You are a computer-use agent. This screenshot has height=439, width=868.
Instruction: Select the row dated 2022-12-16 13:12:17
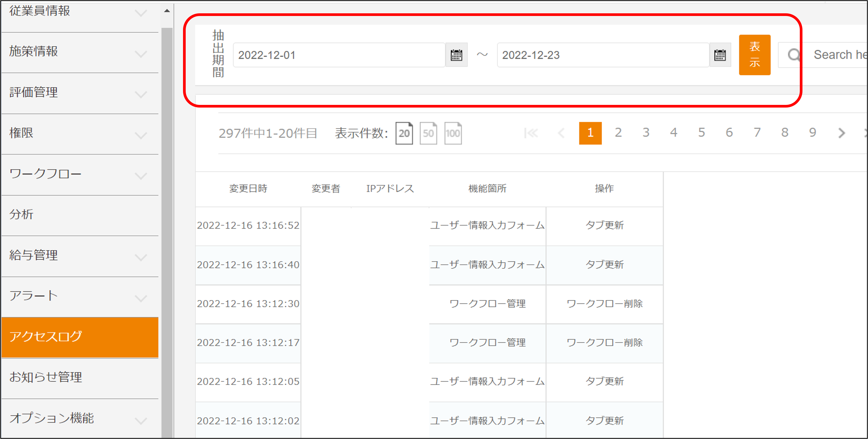(x=429, y=343)
